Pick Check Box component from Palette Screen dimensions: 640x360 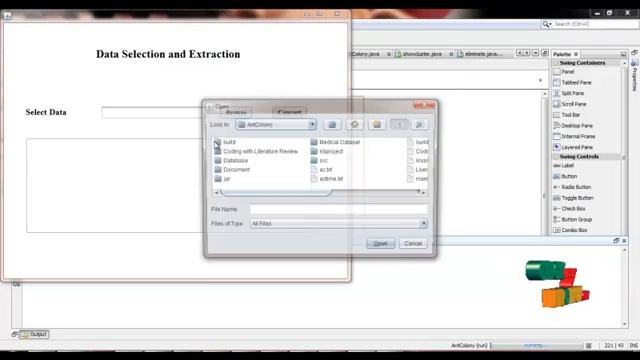[x=569, y=209]
